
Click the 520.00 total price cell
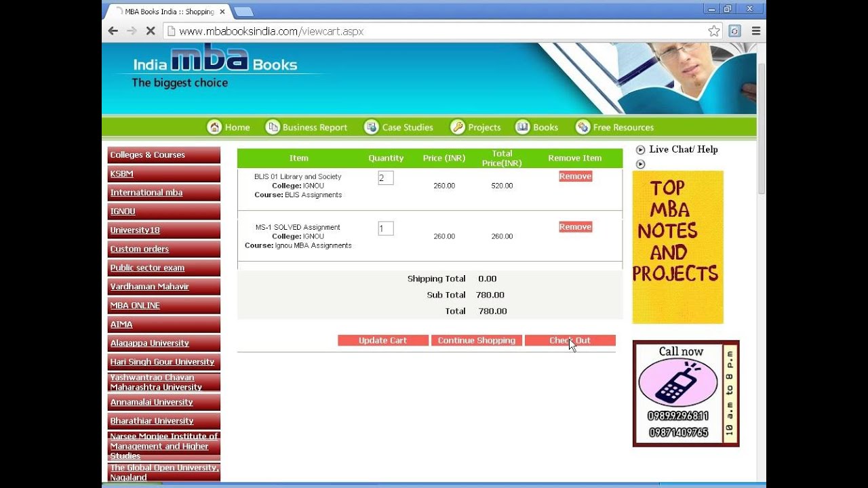(502, 186)
